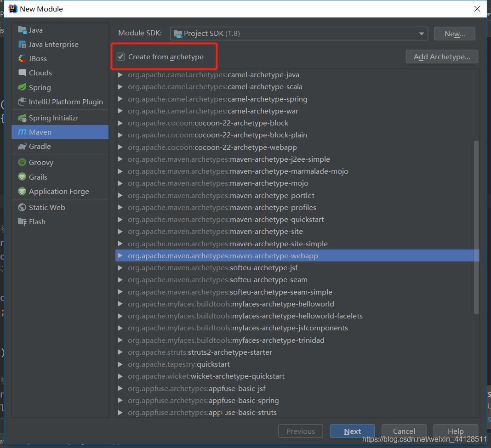
Task: Click the JBoss colorful icon
Action: pyautogui.click(x=22, y=58)
